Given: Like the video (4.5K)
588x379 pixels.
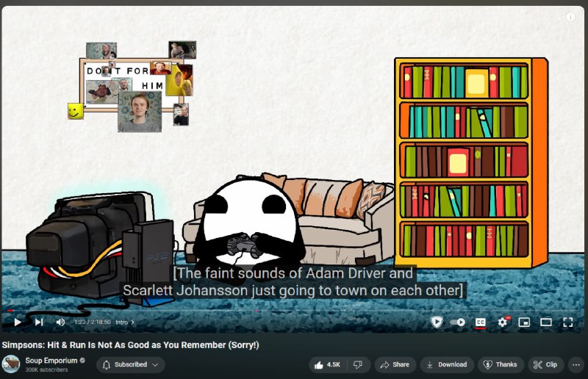Looking at the screenshot, I should pos(328,364).
